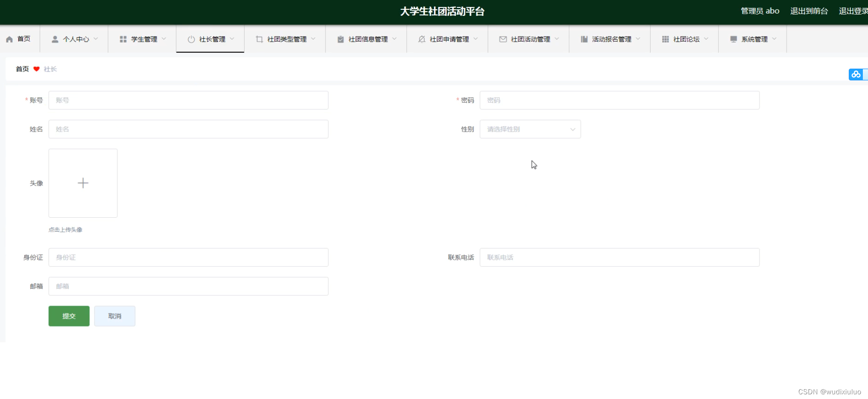
Task: Click 管理员 abo user label
Action: [760, 11]
